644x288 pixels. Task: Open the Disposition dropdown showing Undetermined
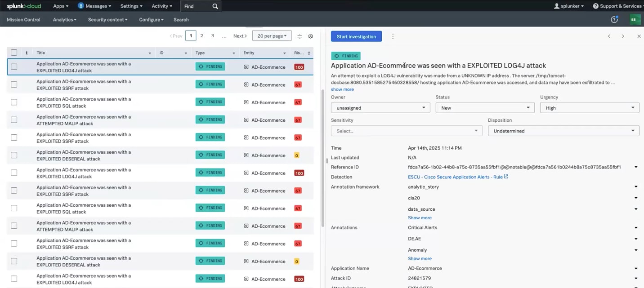pyautogui.click(x=563, y=131)
